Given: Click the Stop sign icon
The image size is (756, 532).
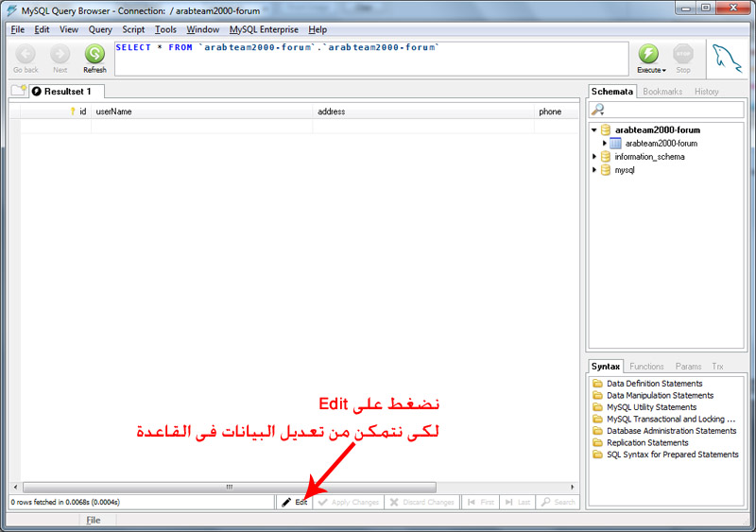Looking at the screenshot, I should coord(682,54).
